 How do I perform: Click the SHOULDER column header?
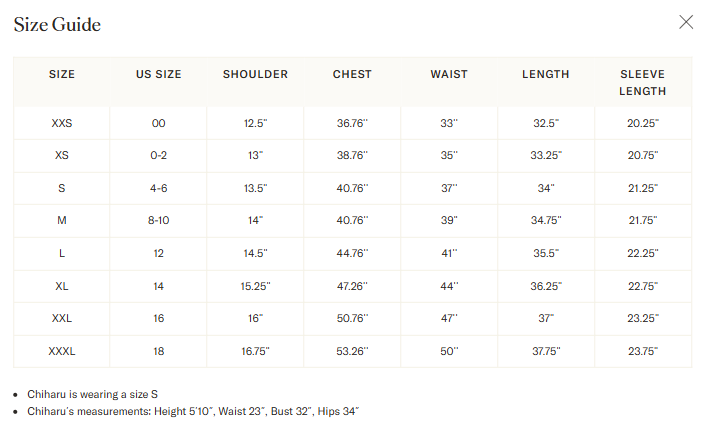255,74
